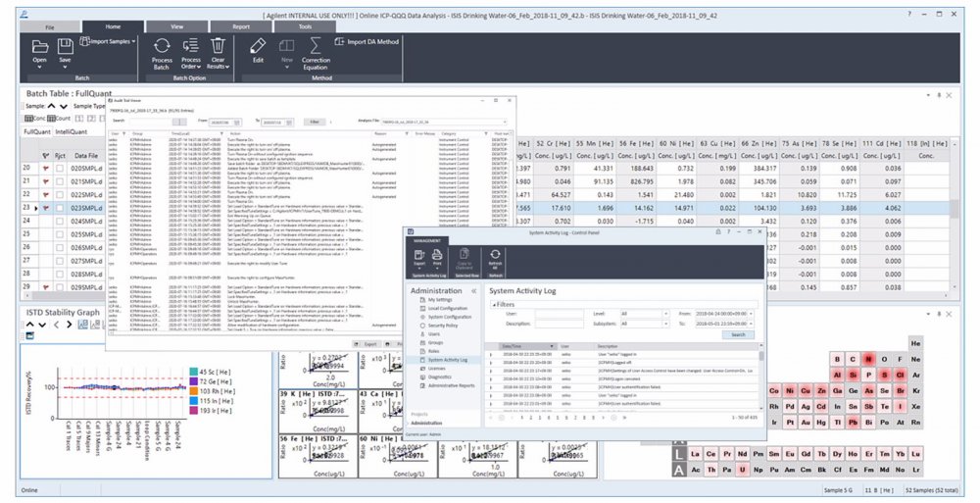Click the 72 Ge [He] purple legend swatch
980x503 pixels.
[x=194, y=381]
